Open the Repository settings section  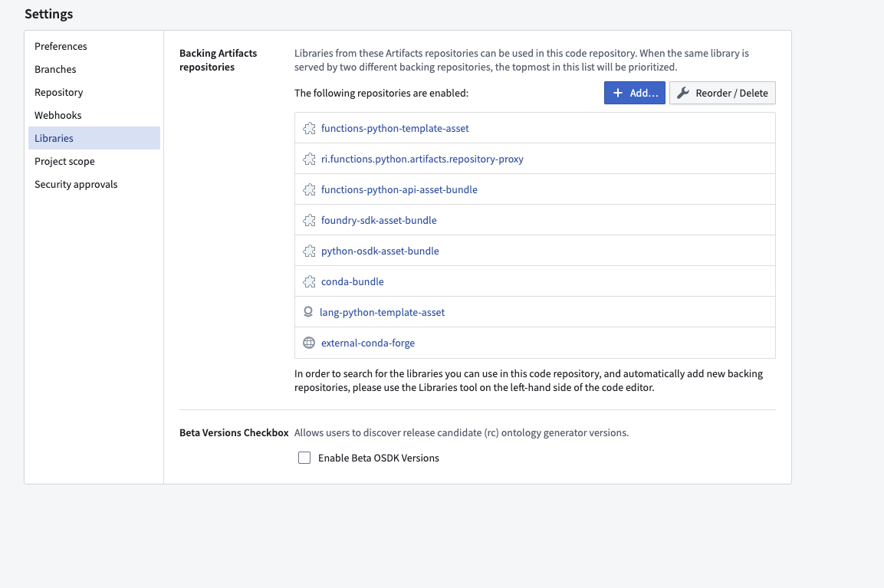pyautogui.click(x=94, y=93)
